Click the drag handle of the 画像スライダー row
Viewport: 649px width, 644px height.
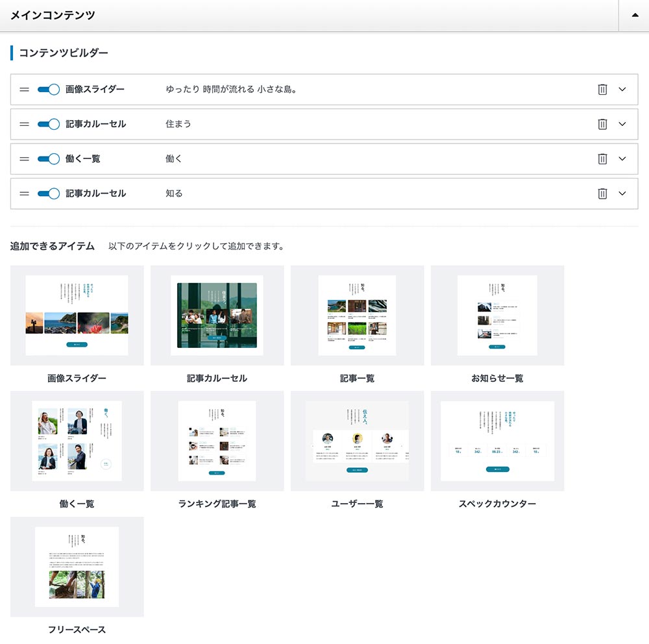coord(24,90)
